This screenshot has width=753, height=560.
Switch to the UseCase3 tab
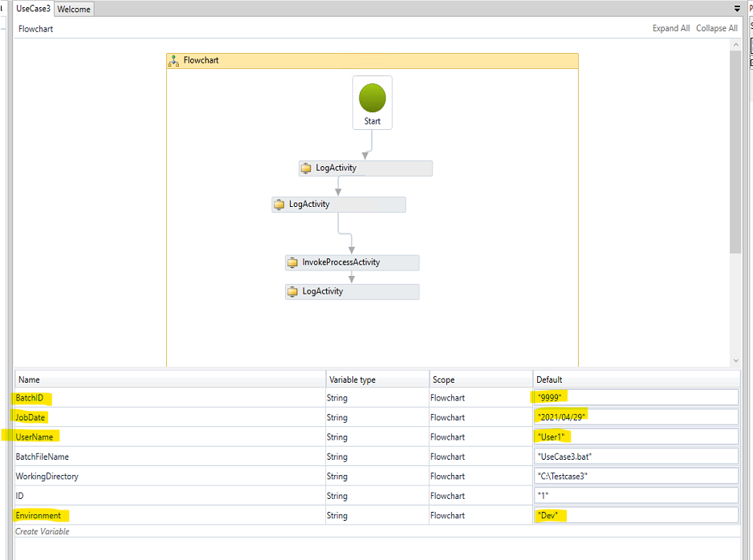pyautogui.click(x=33, y=9)
